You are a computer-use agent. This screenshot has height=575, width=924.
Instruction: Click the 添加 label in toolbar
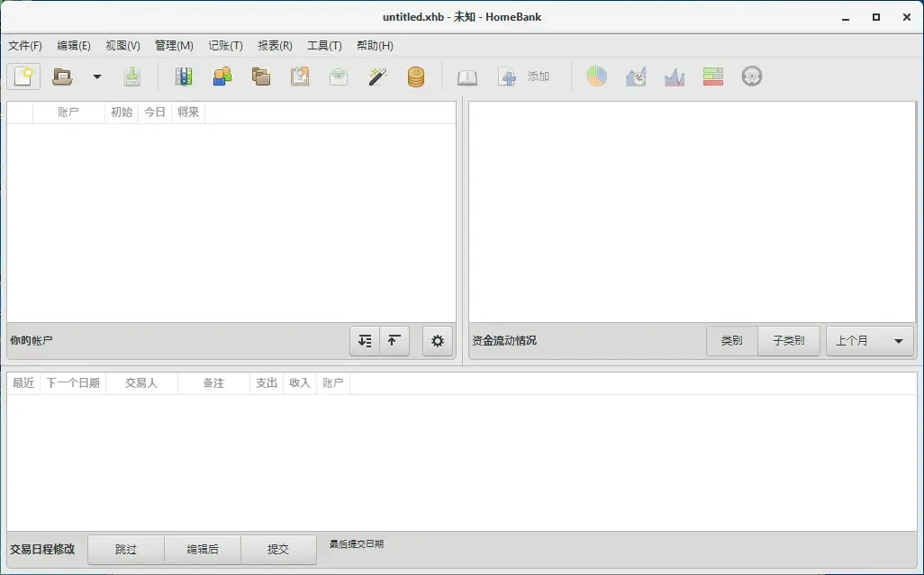pyautogui.click(x=538, y=76)
